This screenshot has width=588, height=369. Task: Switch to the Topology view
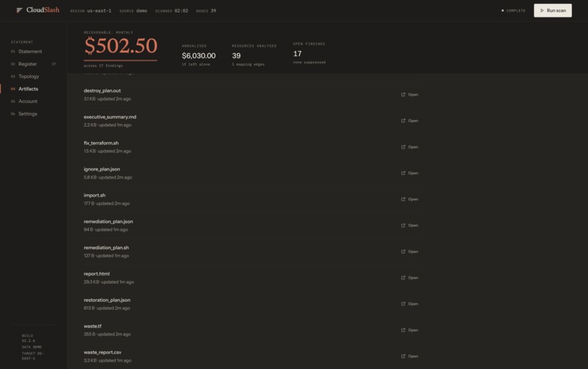click(28, 77)
